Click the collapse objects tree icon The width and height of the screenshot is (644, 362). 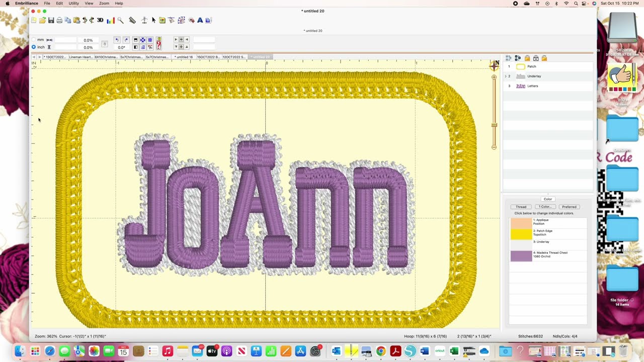click(518, 58)
